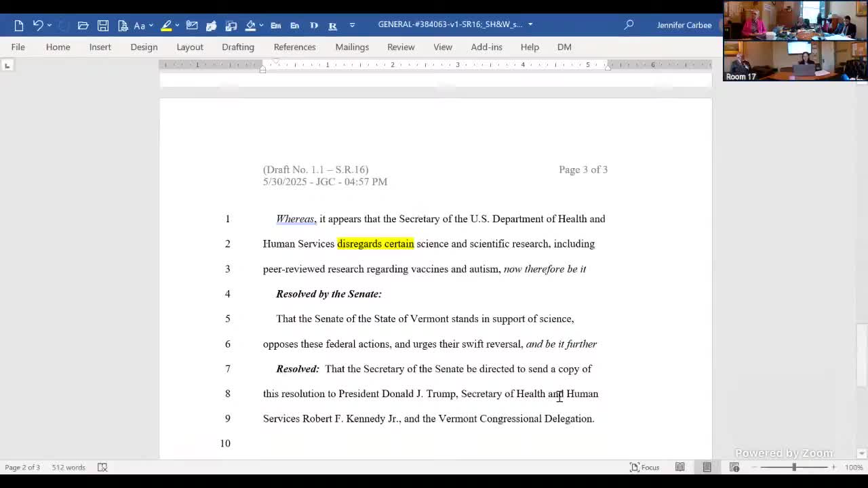
Task: Click the zoom slider handle
Action: pos(794,467)
